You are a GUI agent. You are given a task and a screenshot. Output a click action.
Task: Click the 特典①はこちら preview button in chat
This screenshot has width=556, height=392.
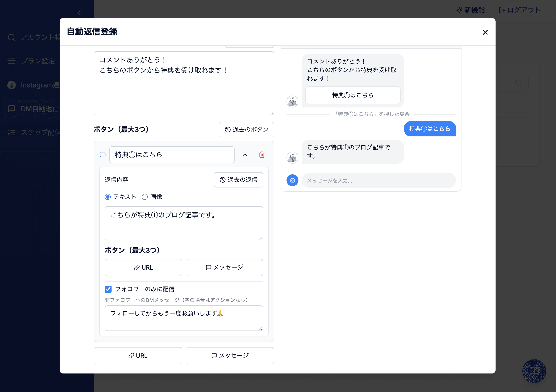point(353,95)
